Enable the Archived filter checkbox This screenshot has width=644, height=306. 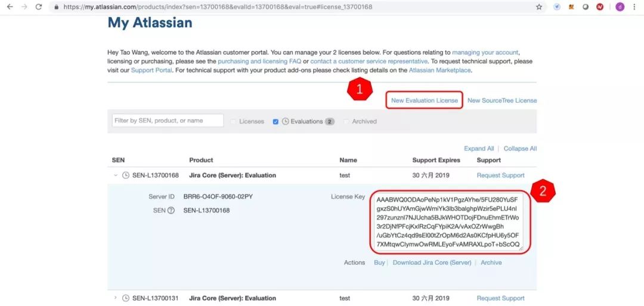[x=346, y=122]
